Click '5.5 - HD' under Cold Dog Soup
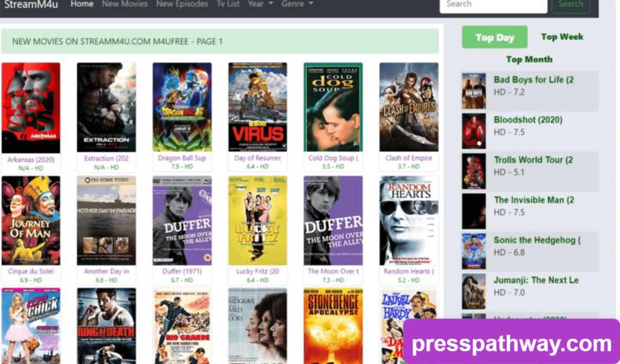 tap(333, 167)
